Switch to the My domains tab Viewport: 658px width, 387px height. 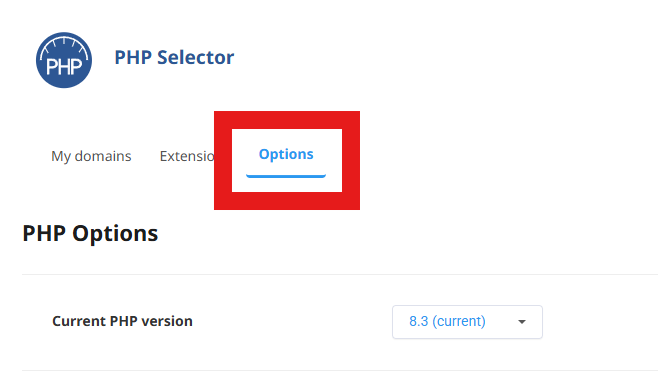91,156
